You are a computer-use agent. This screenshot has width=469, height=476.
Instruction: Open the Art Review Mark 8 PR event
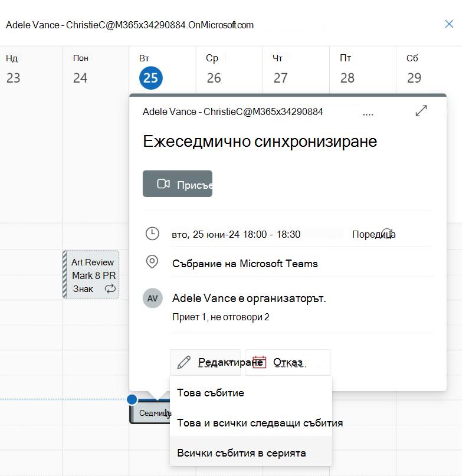(91, 274)
